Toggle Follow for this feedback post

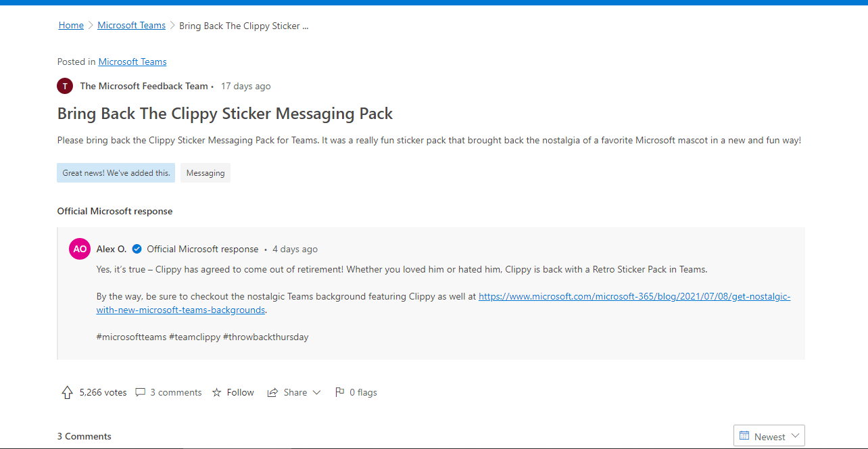pos(233,392)
